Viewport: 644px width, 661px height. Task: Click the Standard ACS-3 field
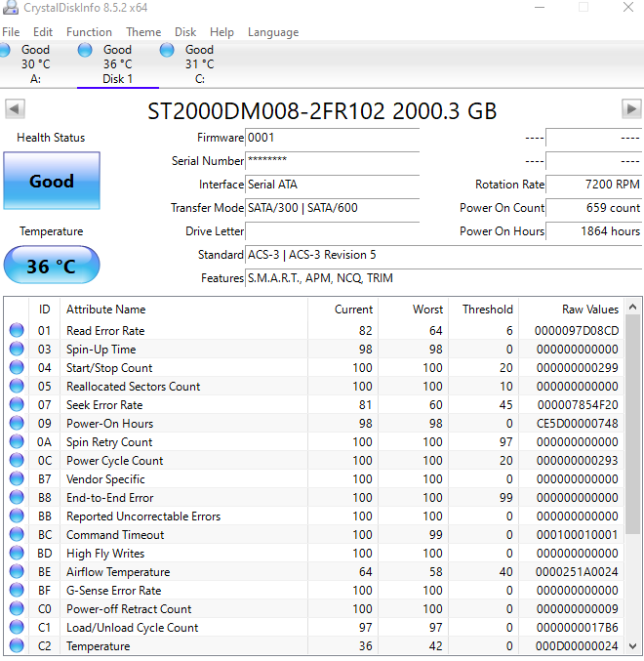443,255
